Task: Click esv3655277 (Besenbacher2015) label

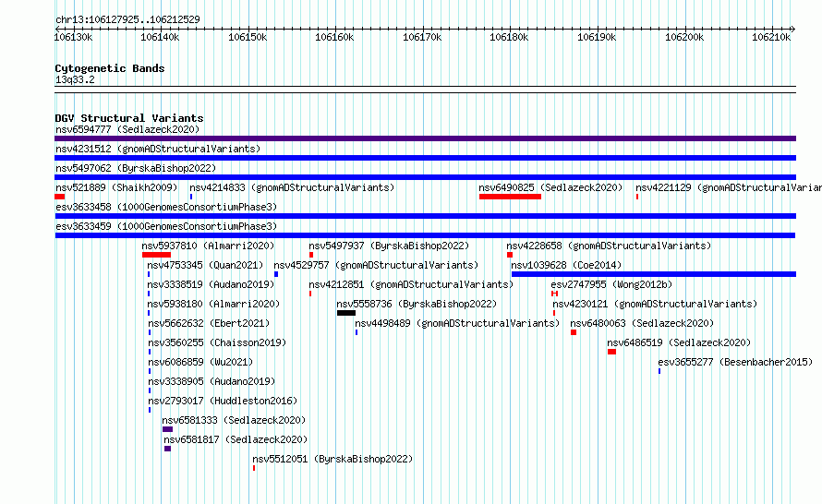Action: pyautogui.click(x=735, y=362)
